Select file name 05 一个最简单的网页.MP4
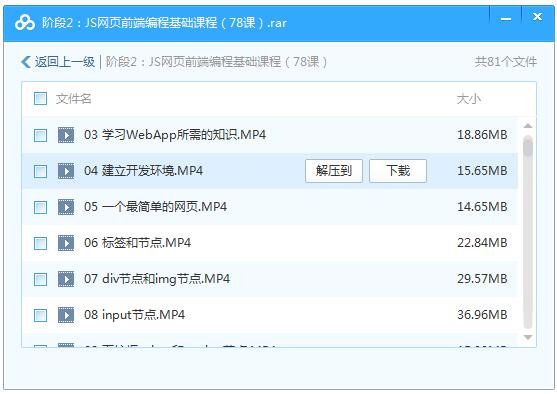Image resolution: width=557 pixels, height=394 pixels. (x=155, y=207)
